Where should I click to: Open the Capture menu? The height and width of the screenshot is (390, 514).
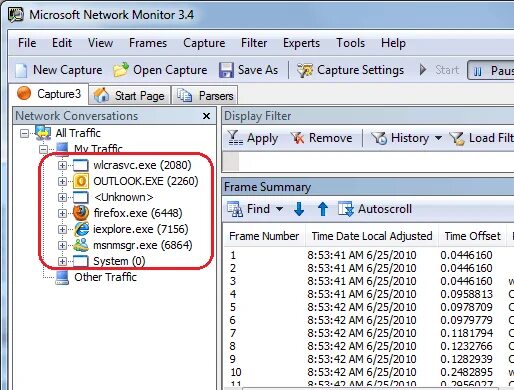pos(204,43)
